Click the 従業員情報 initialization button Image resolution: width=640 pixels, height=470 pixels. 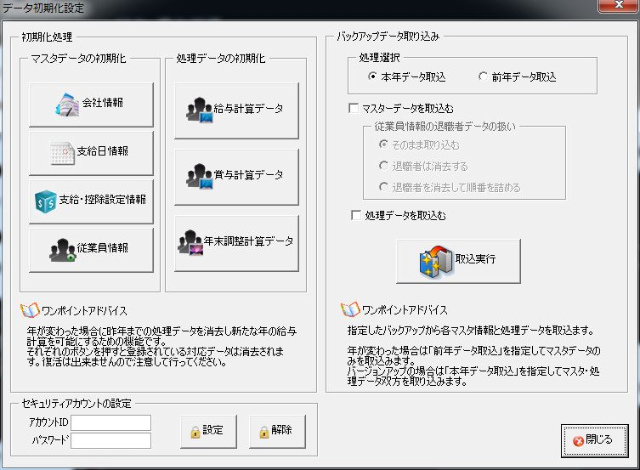click(91, 250)
